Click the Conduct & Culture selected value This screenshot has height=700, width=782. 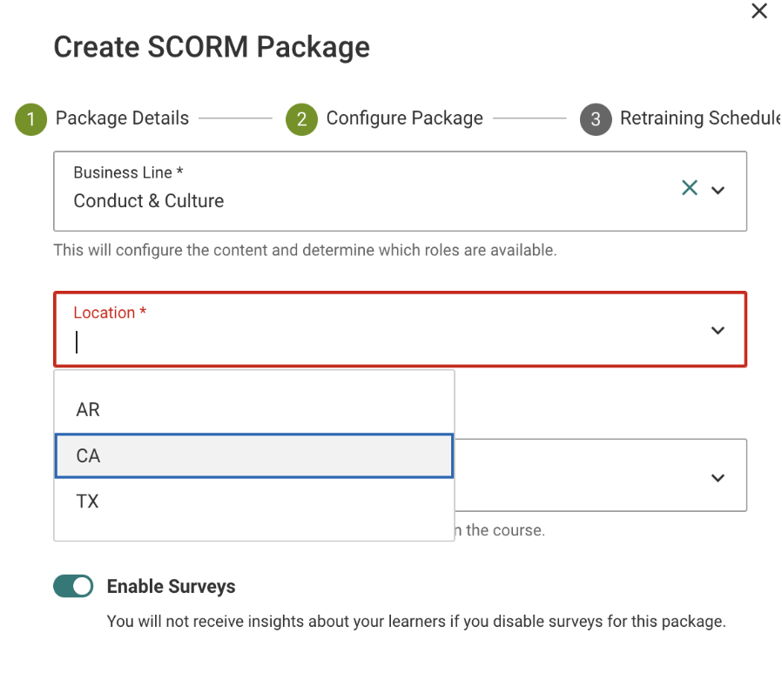[149, 201]
